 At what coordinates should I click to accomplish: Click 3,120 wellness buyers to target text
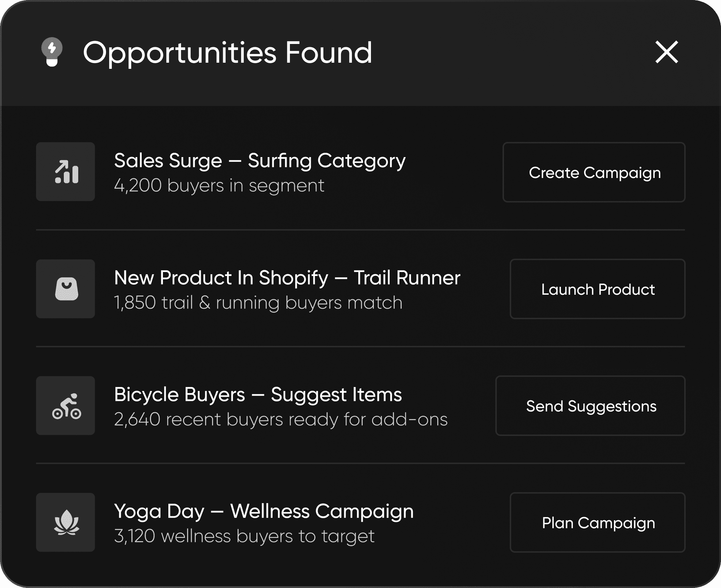[x=244, y=536]
